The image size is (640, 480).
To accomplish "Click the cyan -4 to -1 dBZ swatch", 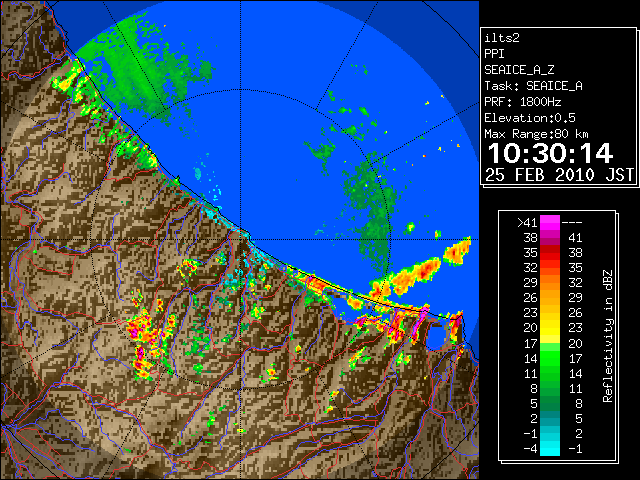I will pos(550,448).
